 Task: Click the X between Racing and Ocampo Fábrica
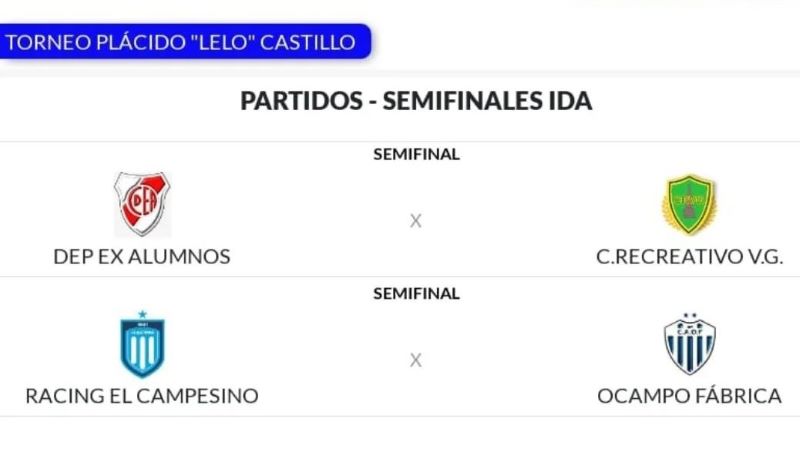click(x=416, y=360)
